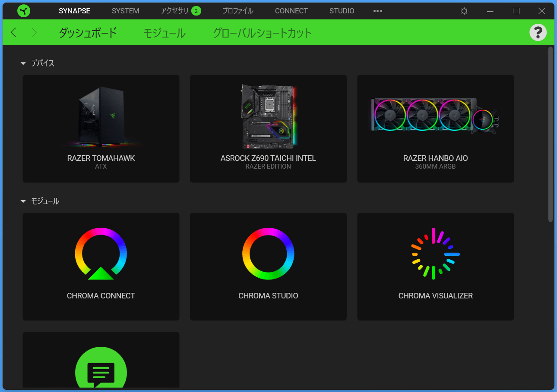557x392 pixels.
Task: Select the ASRock Z690 Taichi motherboard image
Action: [268, 116]
